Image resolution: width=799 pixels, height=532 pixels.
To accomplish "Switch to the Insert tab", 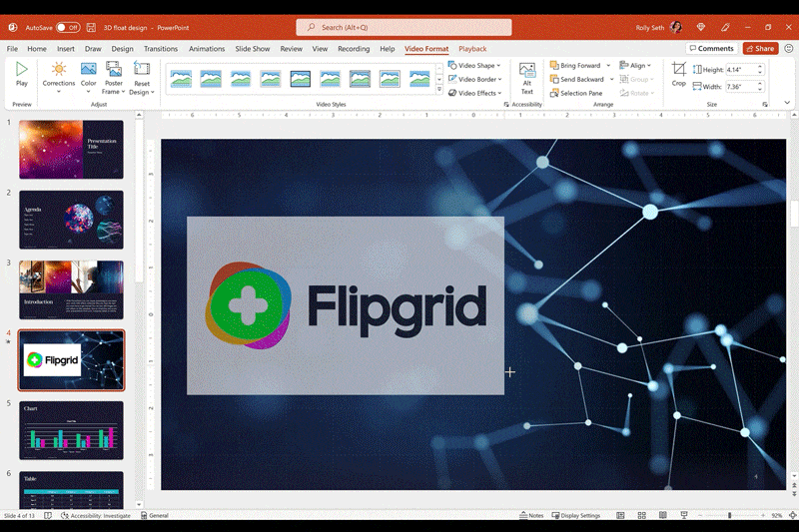I will [x=66, y=48].
